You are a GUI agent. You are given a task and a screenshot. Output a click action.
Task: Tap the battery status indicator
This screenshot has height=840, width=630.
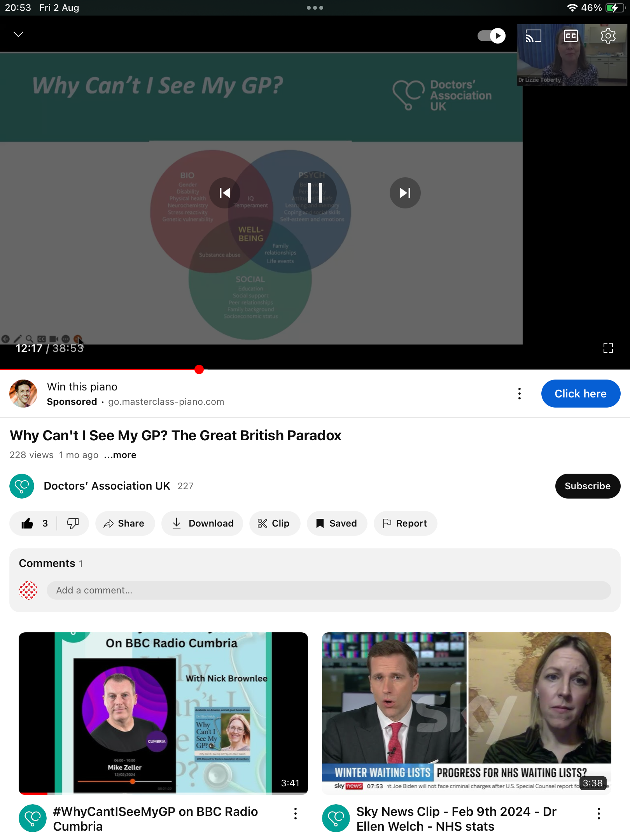tap(615, 8)
